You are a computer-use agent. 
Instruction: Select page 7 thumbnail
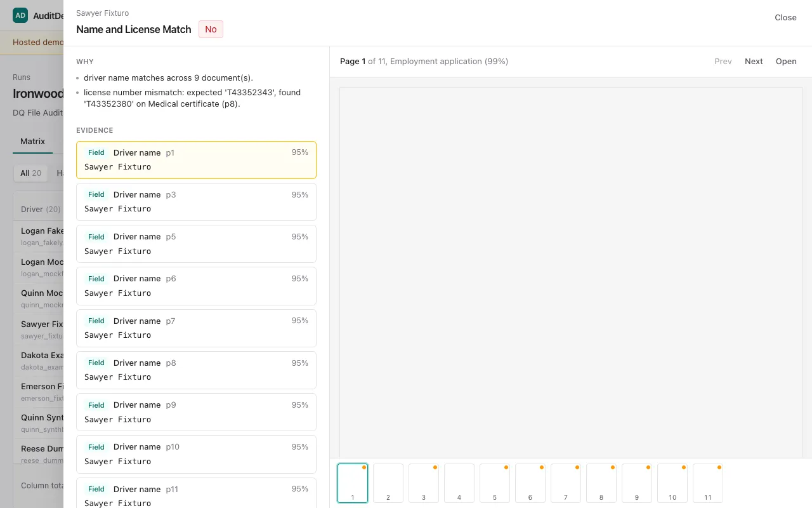coord(566,483)
